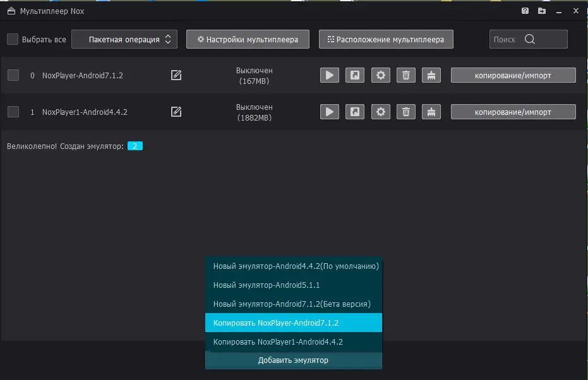The image size is (588, 380).
Task: Start the NoxPlayer-Android7.1.2 emulator
Action: [329, 75]
